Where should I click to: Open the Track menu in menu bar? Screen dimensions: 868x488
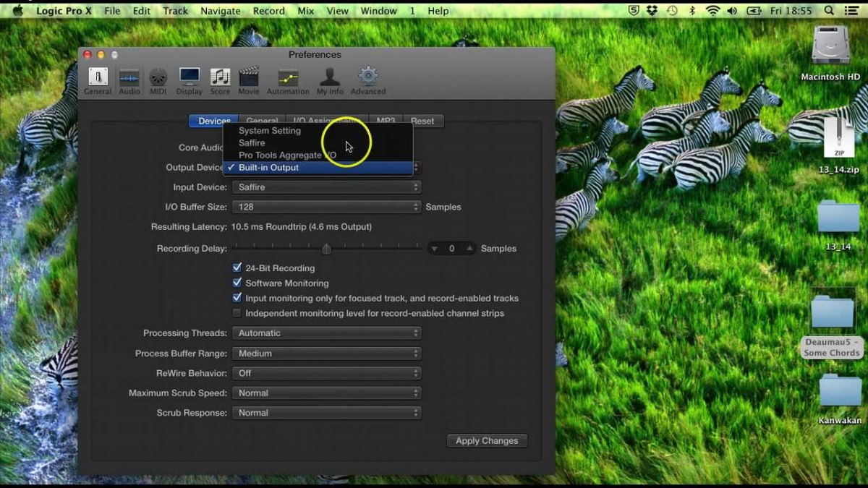click(175, 11)
